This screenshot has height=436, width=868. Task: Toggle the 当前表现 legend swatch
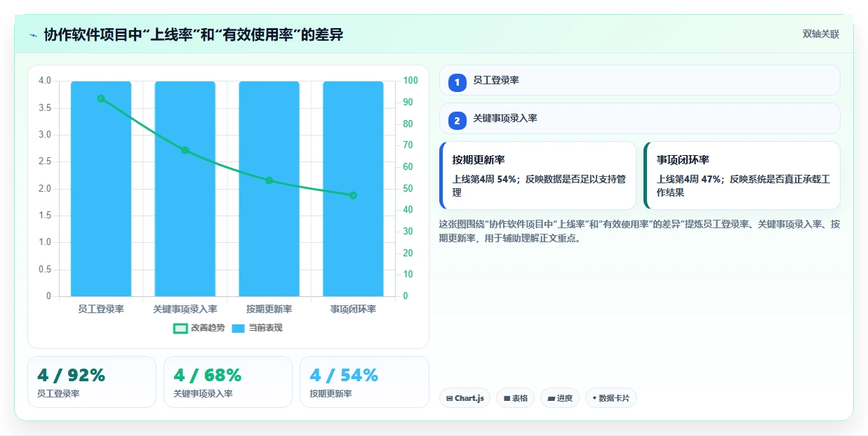pos(238,328)
